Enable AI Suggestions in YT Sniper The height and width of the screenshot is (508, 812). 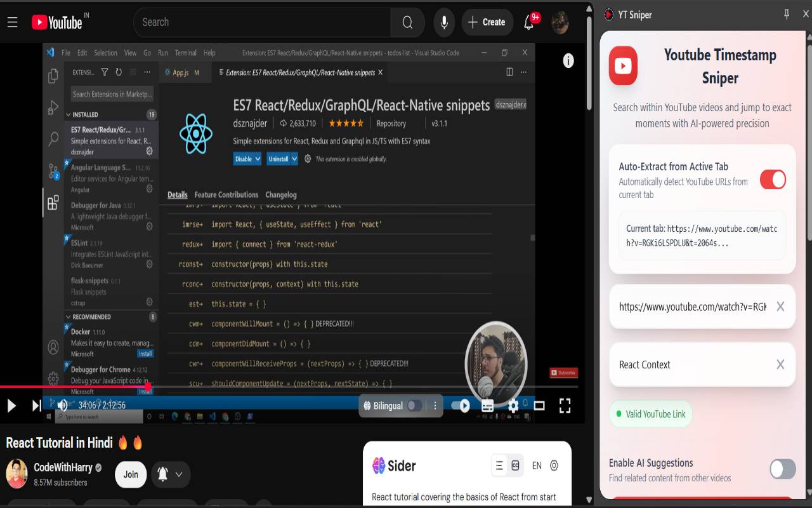[x=782, y=469]
